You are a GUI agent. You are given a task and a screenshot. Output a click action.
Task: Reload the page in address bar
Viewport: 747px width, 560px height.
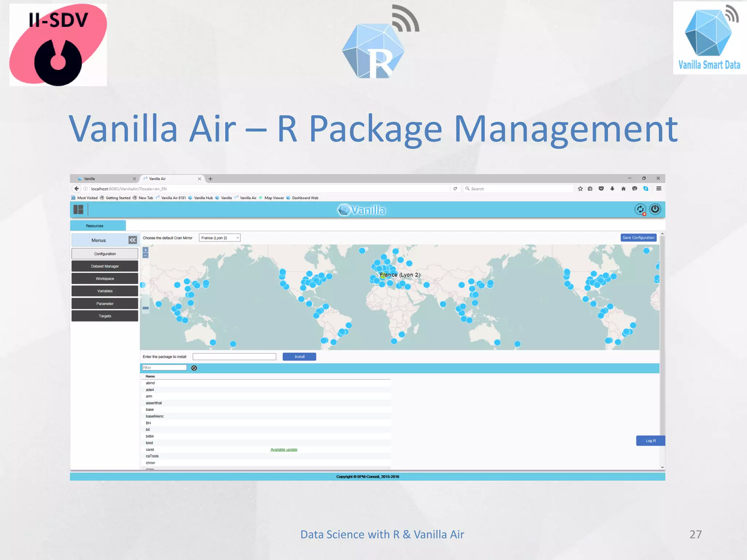click(x=455, y=188)
